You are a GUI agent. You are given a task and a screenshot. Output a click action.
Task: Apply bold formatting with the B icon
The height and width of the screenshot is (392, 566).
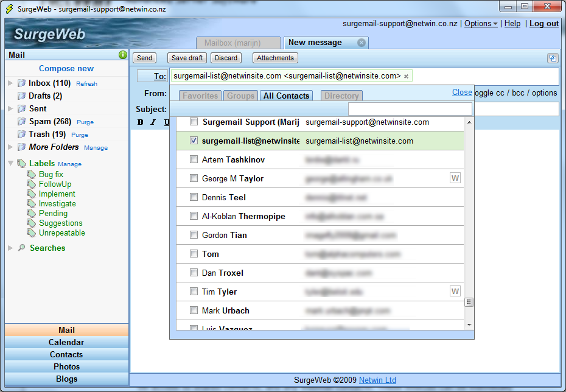pyautogui.click(x=141, y=122)
